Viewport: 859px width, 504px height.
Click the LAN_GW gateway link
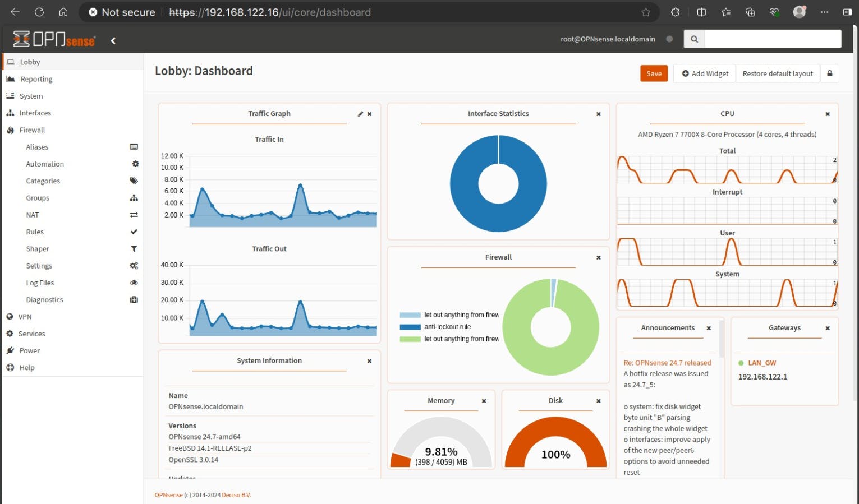tap(762, 363)
